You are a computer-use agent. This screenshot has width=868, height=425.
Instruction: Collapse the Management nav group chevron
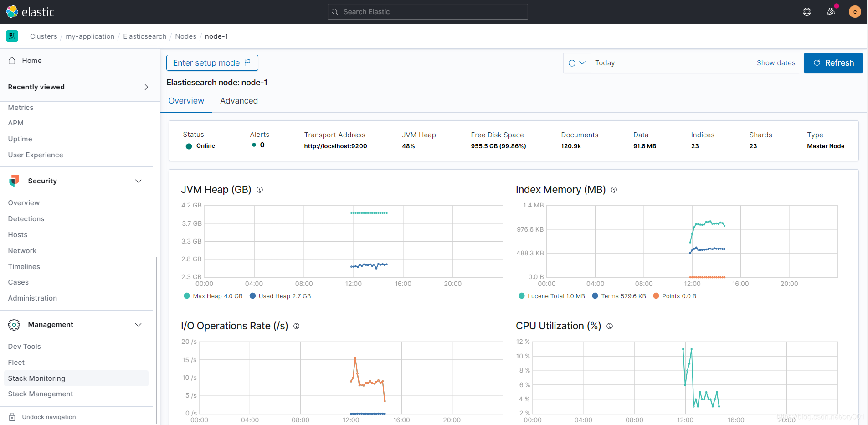click(x=139, y=325)
